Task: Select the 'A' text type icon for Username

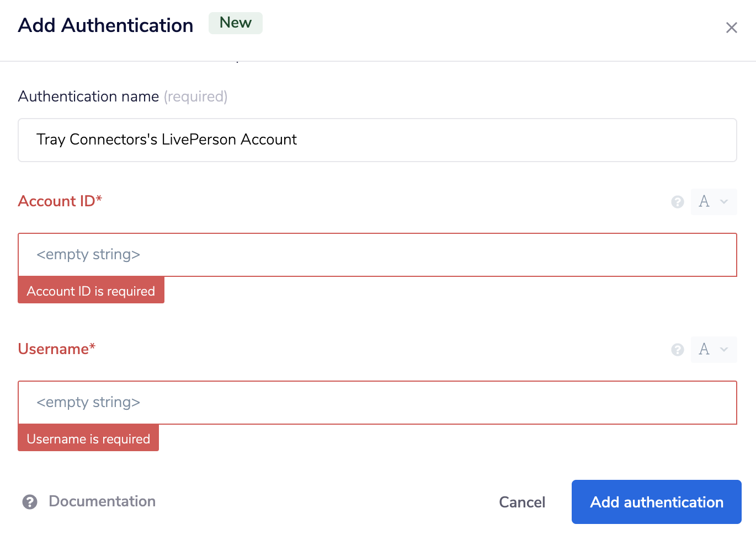Action: 704,350
